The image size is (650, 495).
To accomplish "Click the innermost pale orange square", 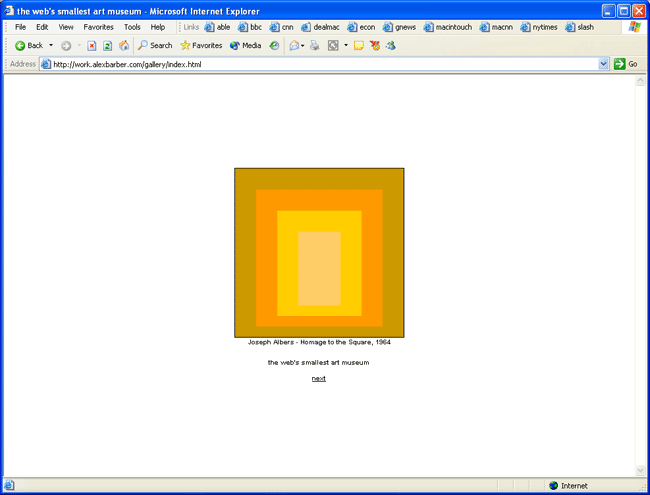I will coord(319,269).
